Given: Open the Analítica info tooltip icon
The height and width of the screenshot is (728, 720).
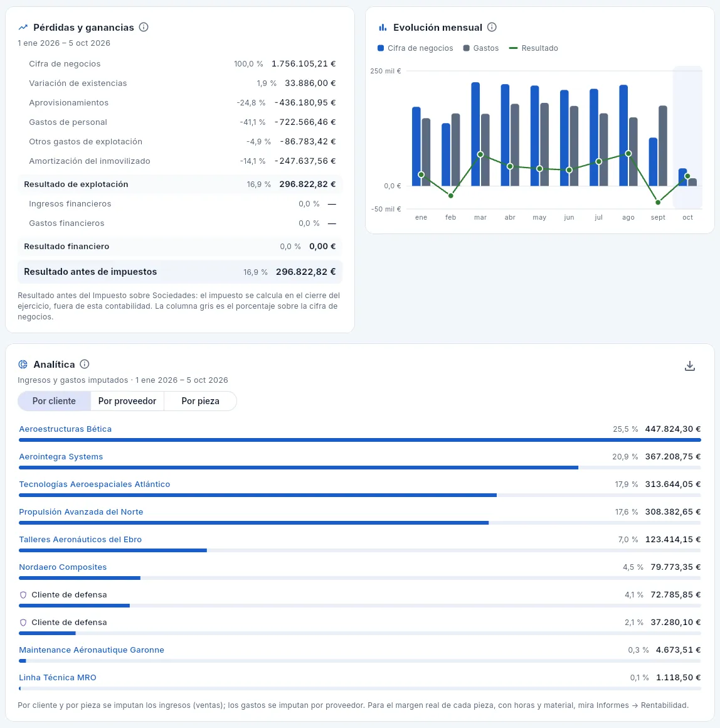Looking at the screenshot, I should (x=85, y=364).
